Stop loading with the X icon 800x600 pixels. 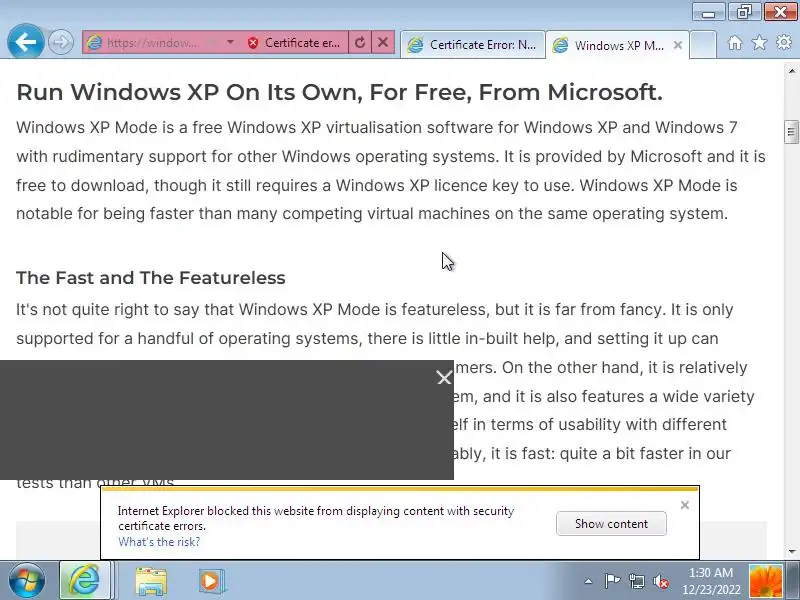(383, 43)
